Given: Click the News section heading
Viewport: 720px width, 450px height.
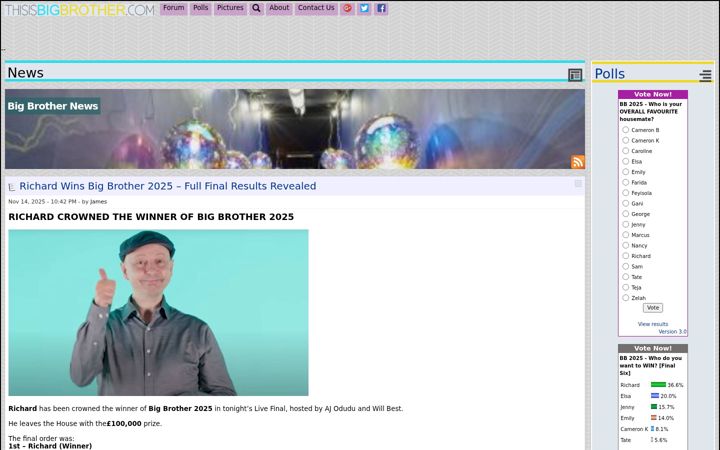Looking at the screenshot, I should (26, 73).
